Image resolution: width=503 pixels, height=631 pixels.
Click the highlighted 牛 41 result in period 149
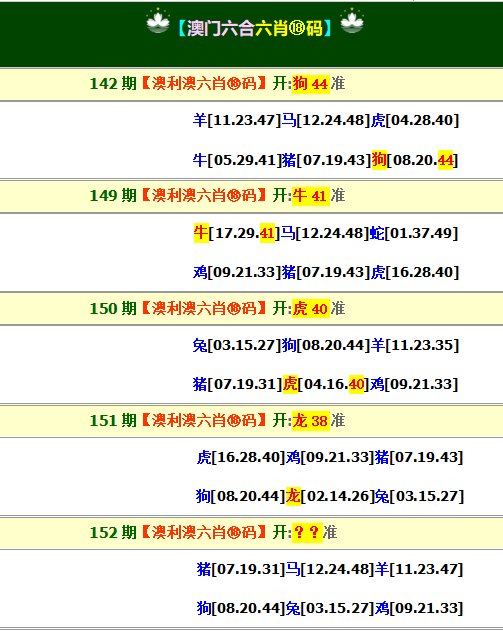click(x=311, y=196)
